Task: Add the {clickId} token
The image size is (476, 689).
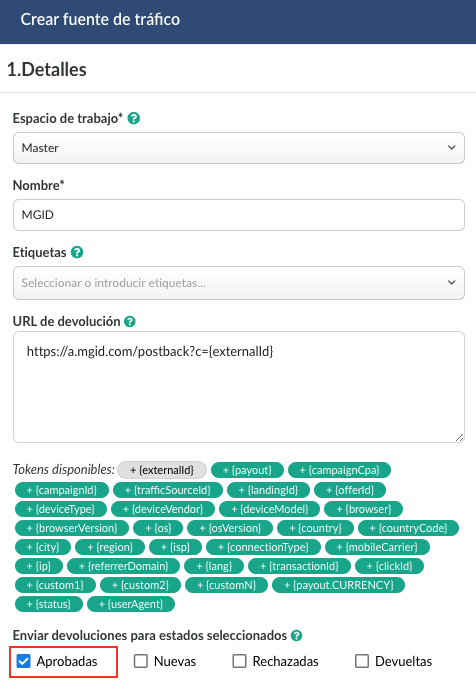Action: pyautogui.click(x=389, y=566)
